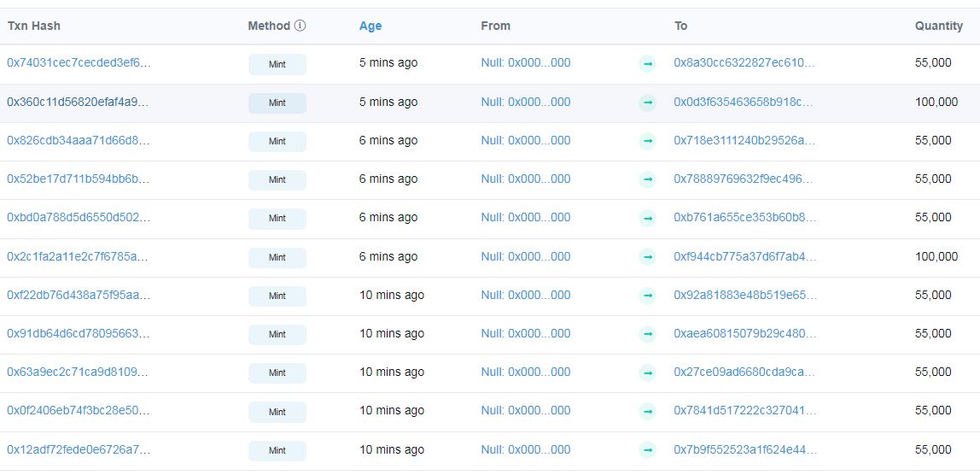
Task: Open recipient address 0xb761a655ce353b60b8
Action: (x=745, y=218)
